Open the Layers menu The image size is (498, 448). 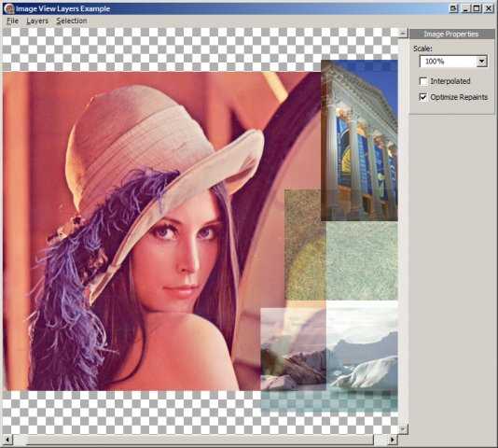[x=37, y=21]
